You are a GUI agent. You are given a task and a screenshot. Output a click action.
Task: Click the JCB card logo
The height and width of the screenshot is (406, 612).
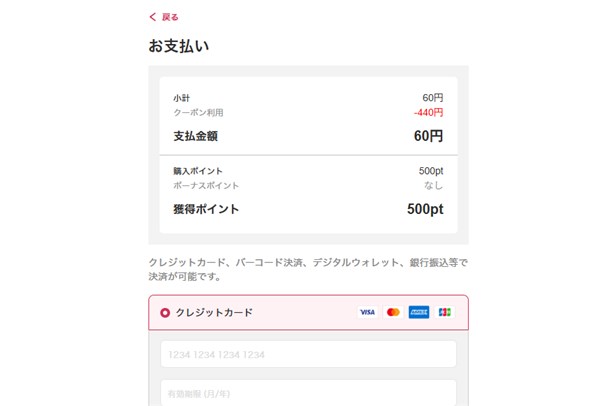click(445, 313)
